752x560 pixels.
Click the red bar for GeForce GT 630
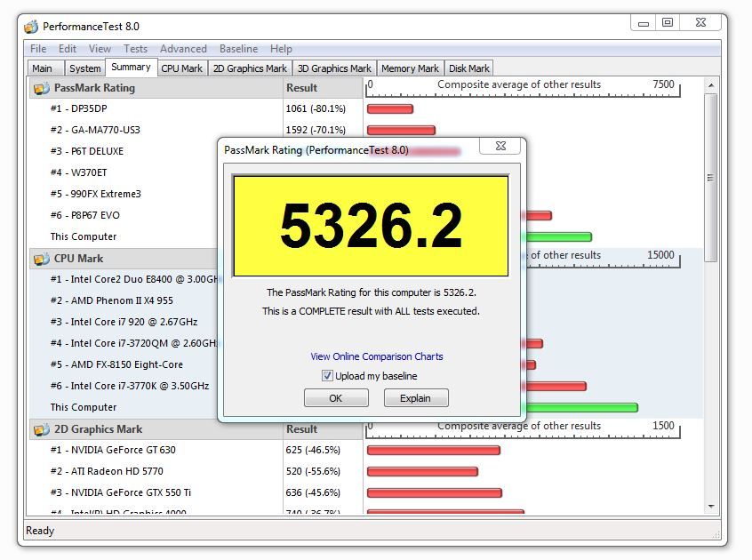pyautogui.click(x=434, y=450)
